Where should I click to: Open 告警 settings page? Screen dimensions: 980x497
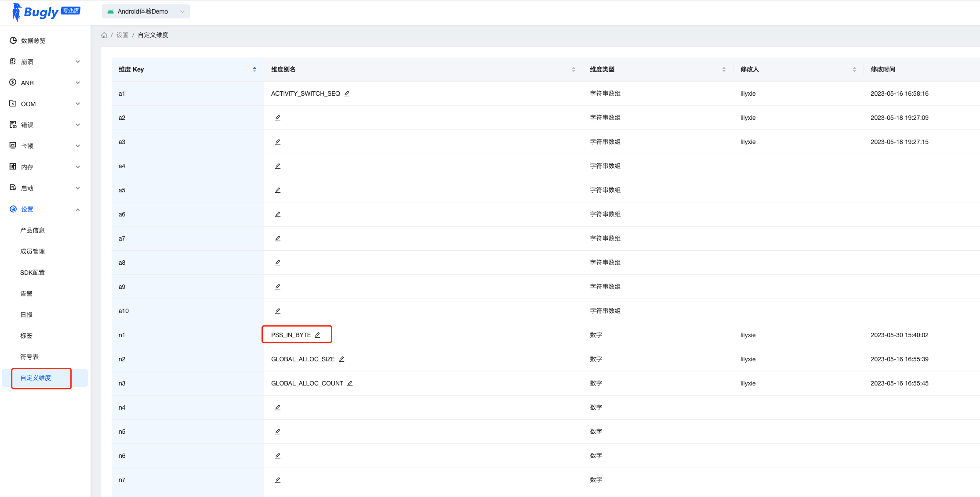point(26,293)
